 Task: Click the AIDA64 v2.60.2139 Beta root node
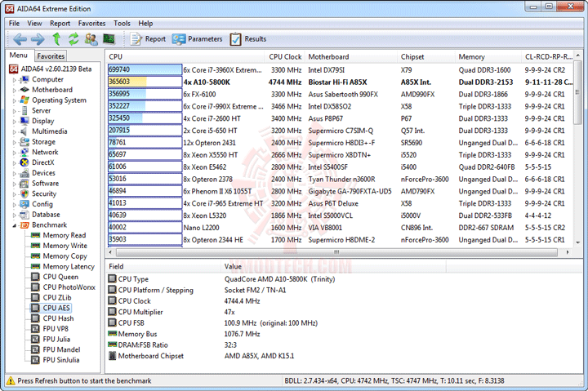click(51, 69)
